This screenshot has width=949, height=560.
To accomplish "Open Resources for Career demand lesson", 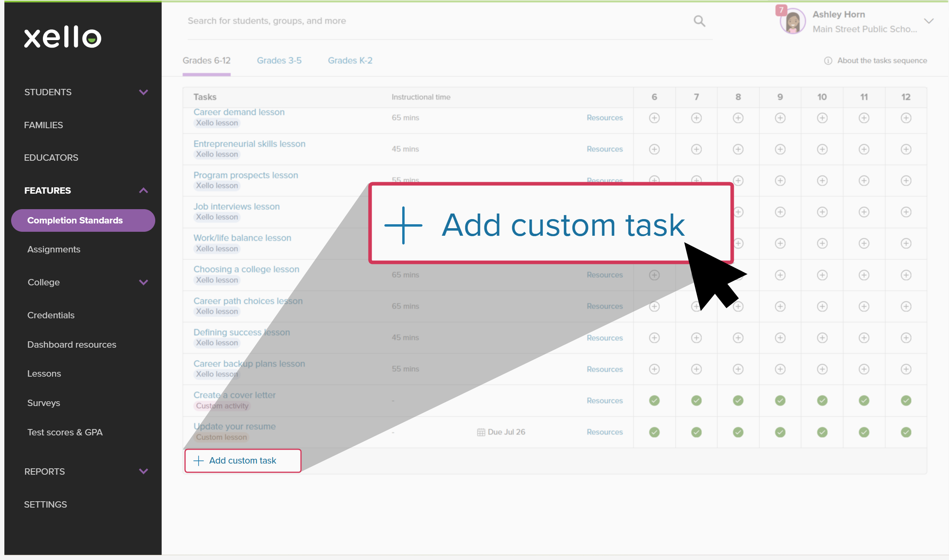I will 605,117.
